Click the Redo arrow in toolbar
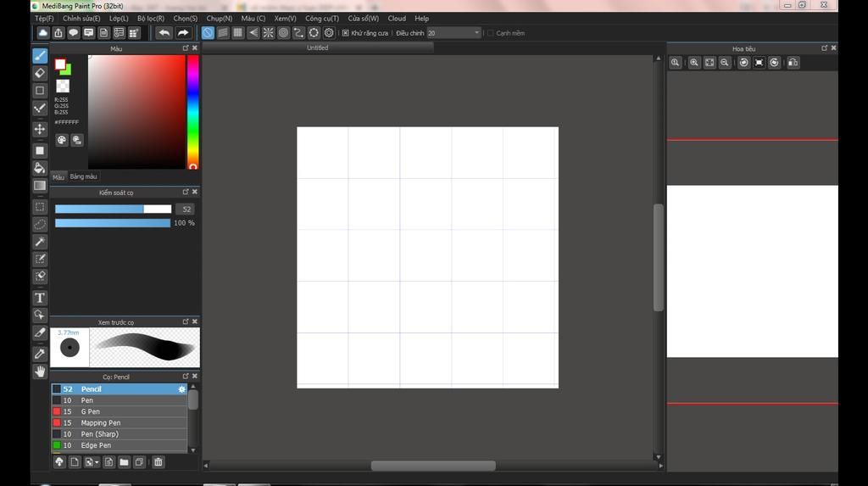 [x=183, y=33]
